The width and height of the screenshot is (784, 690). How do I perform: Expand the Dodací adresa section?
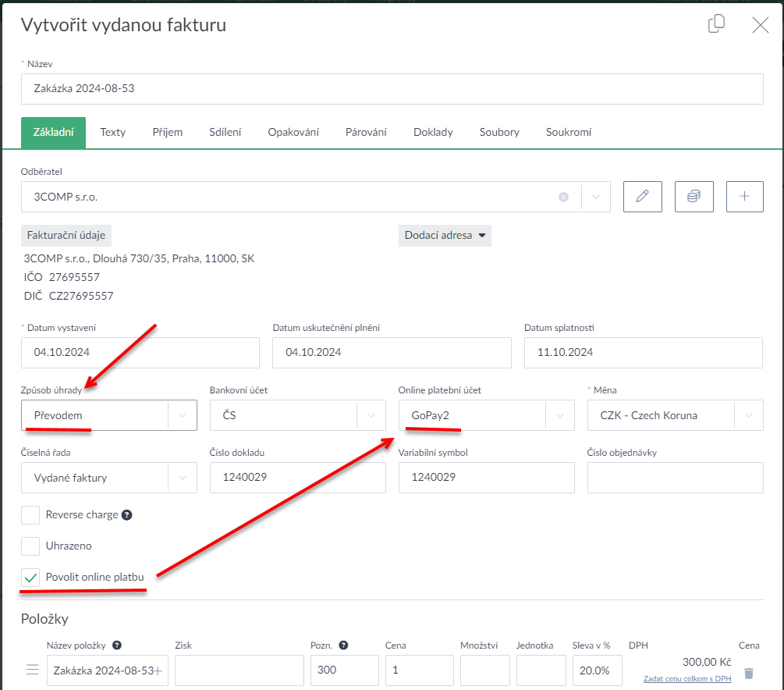445,235
